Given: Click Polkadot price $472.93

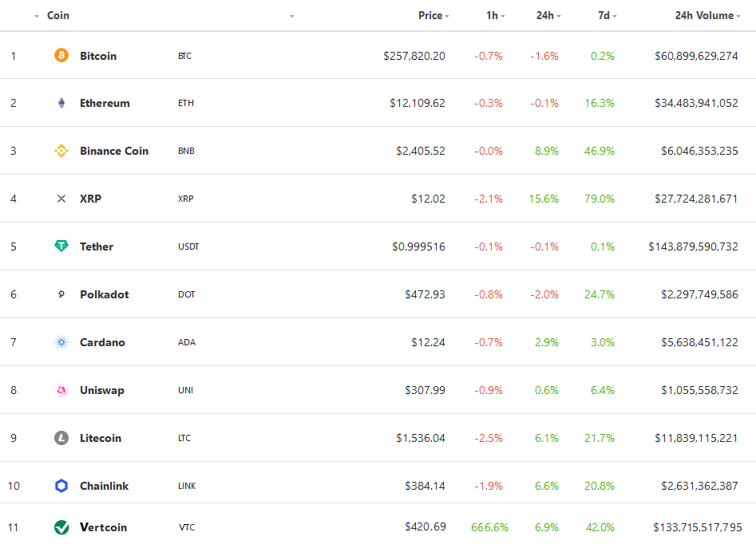Looking at the screenshot, I should coord(425,294).
